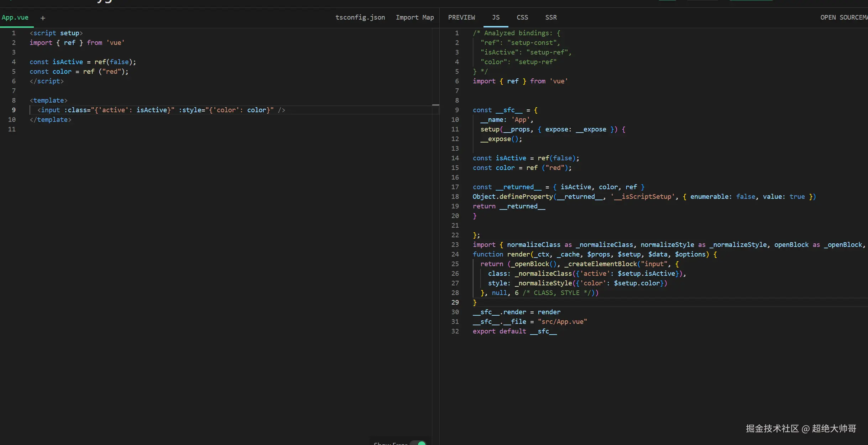The width and height of the screenshot is (868, 445).
Task: Click the closing template tag
Action: click(x=51, y=120)
